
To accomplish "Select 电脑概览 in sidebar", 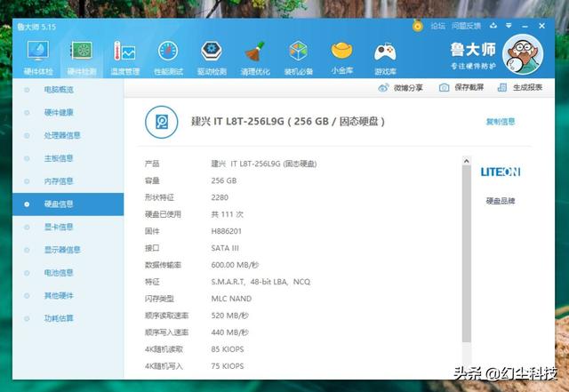I will point(68,90).
